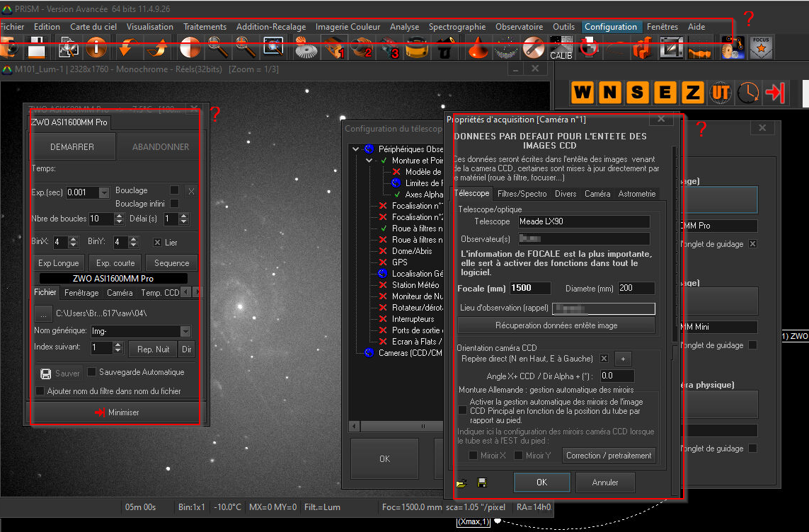
Task: Click the orange N direction button
Action: [610, 93]
